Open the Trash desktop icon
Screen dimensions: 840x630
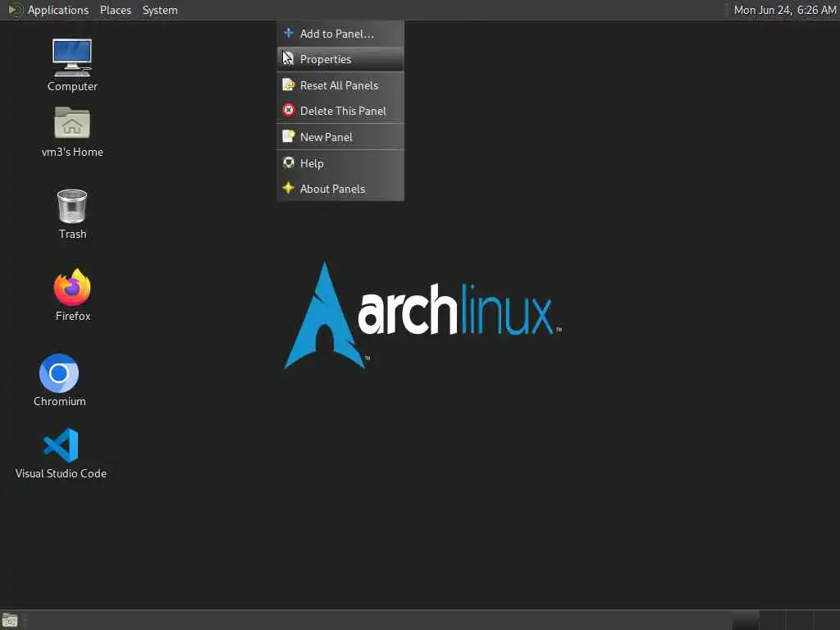[x=72, y=214]
